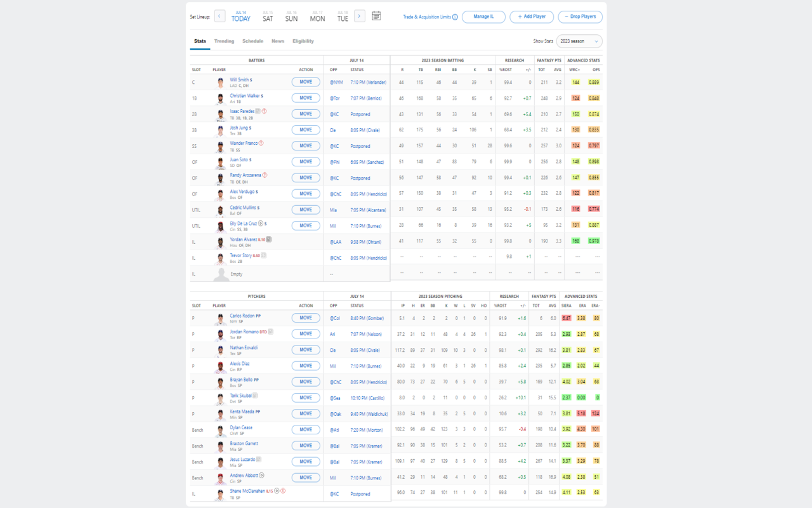Screen dimensions: 812x508
Task: Open news note icon beside Isaac Paredes
Action: click(x=258, y=111)
